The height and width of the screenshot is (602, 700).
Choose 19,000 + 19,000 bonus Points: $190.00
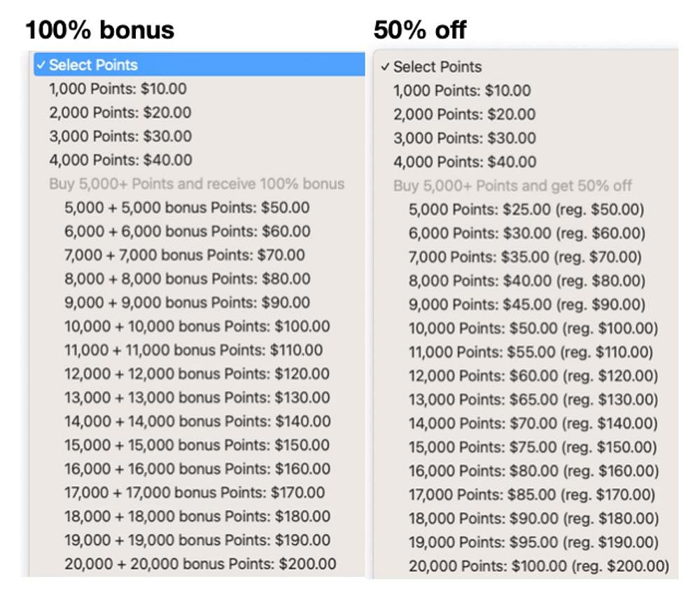(197, 540)
